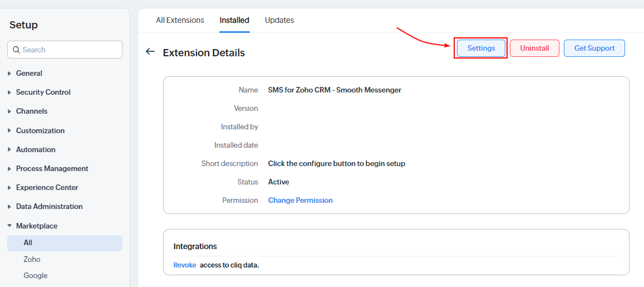644x287 pixels.
Task: Click the Installed date label
Action: point(236,145)
